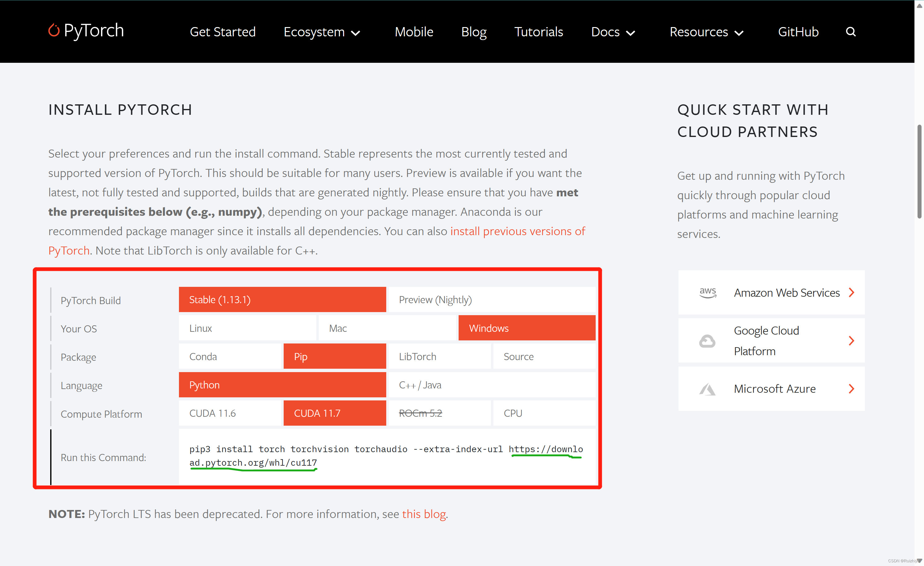
Task: Open the Get Started nav item
Action: pyautogui.click(x=223, y=32)
